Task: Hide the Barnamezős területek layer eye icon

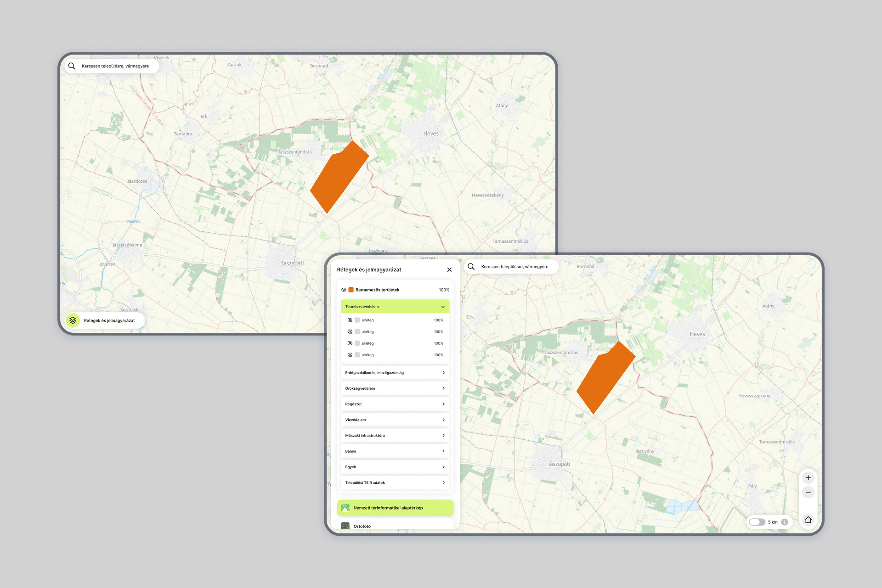Action: pos(344,290)
